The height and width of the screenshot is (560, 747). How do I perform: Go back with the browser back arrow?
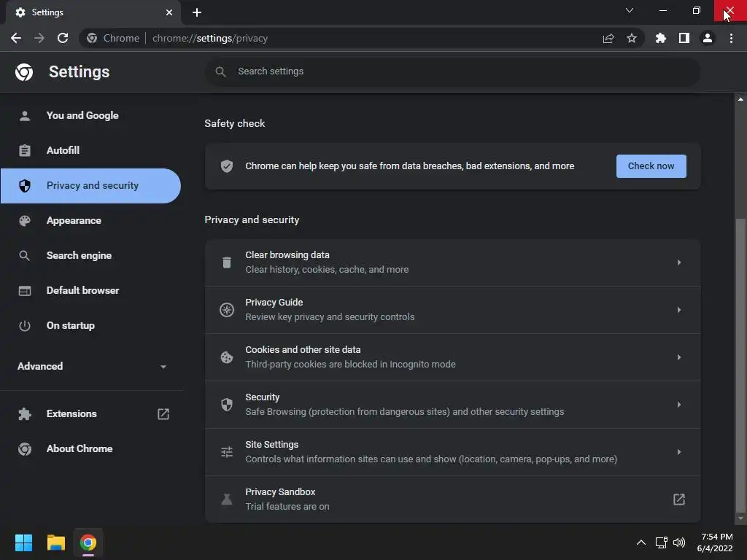click(x=16, y=38)
